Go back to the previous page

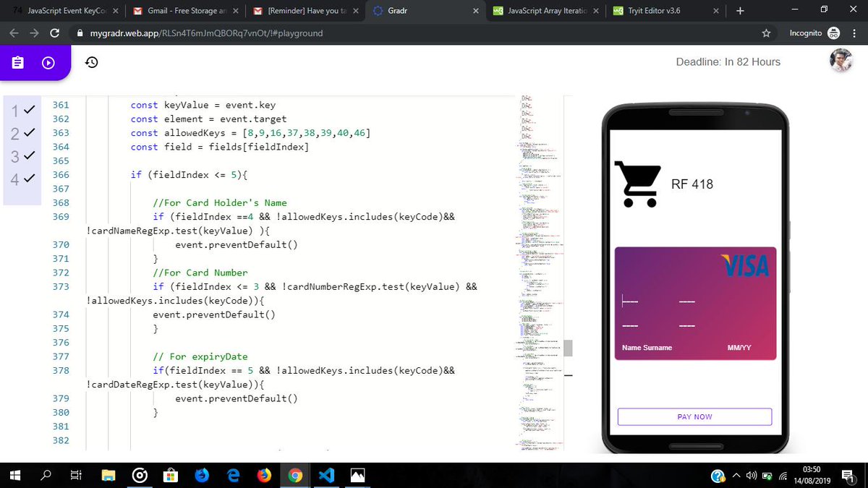pyautogui.click(x=14, y=33)
